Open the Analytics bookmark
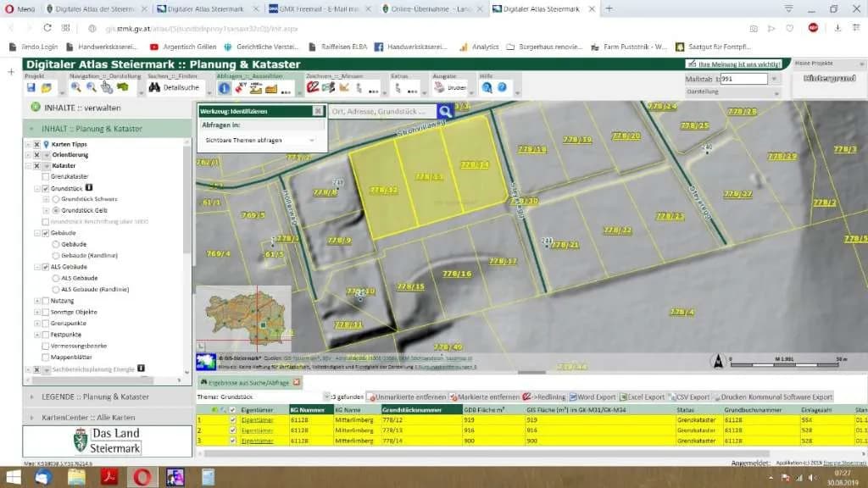This screenshot has width=868, height=488. [480, 47]
